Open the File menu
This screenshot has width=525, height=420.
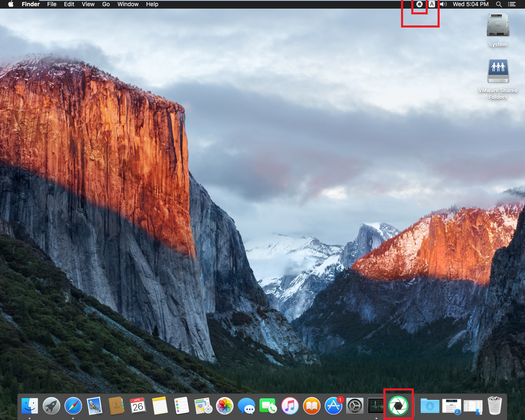(x=52, y=4)
